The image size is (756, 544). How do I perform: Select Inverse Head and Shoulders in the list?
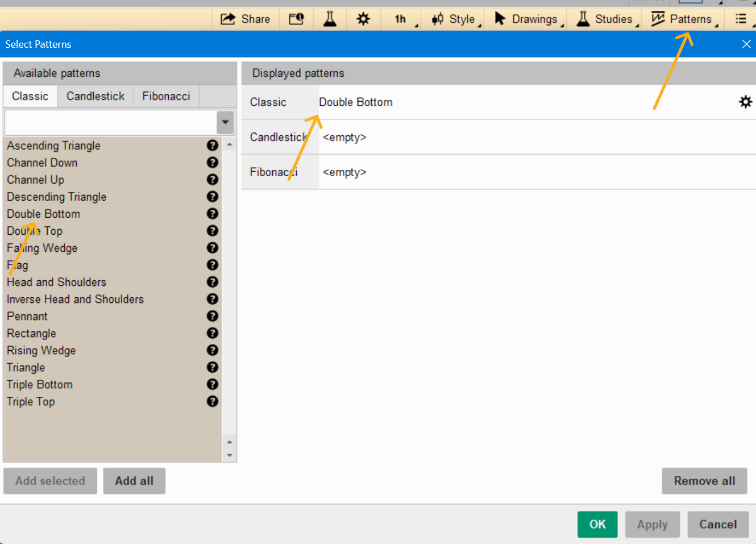pos(75,299)
